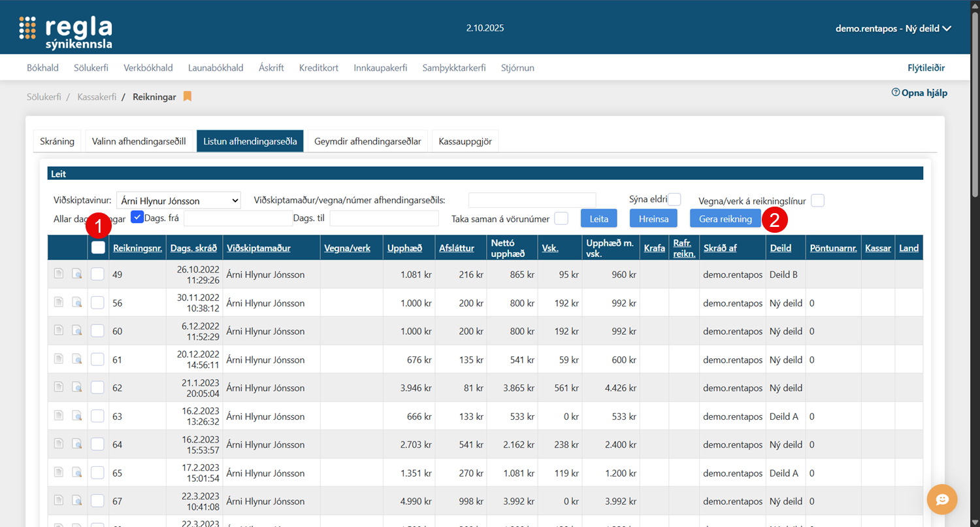Click the document icon for invoice 67
This screenshot has width=980, height=527.
[59, 501]
